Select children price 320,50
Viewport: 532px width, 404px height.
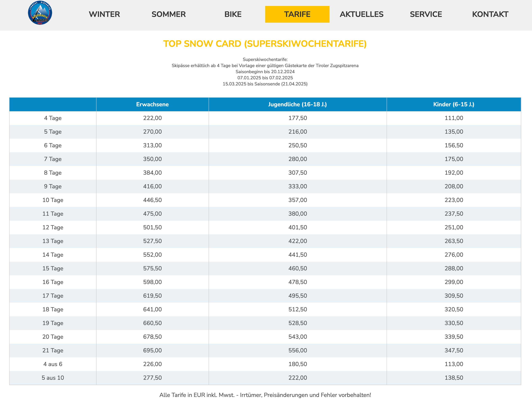pyautogui.click(x=454, y=309)
